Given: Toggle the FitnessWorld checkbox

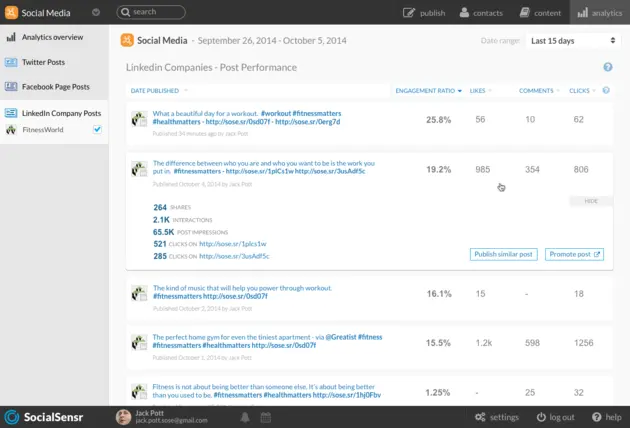Looking at the screenshot, I should click(97, 129).
